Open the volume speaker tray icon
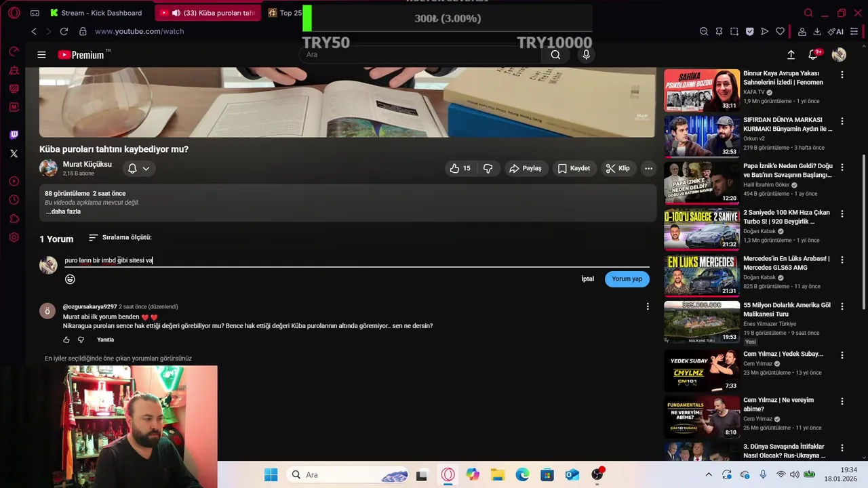868x488 pixels. click(x=794, y=474)
